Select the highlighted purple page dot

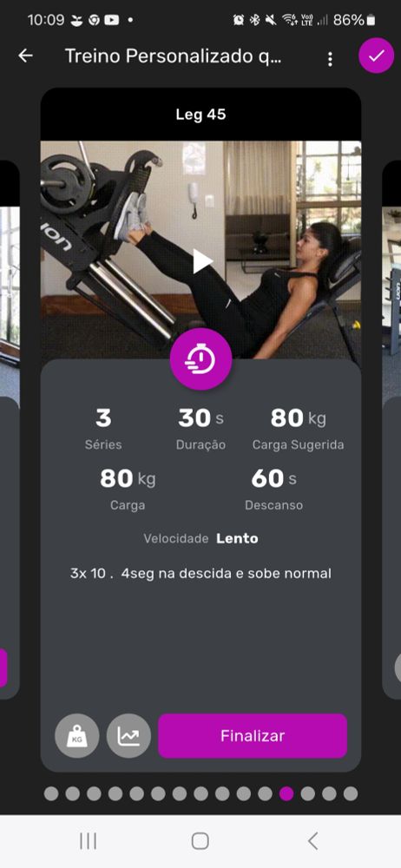click(x=286, y=794)
